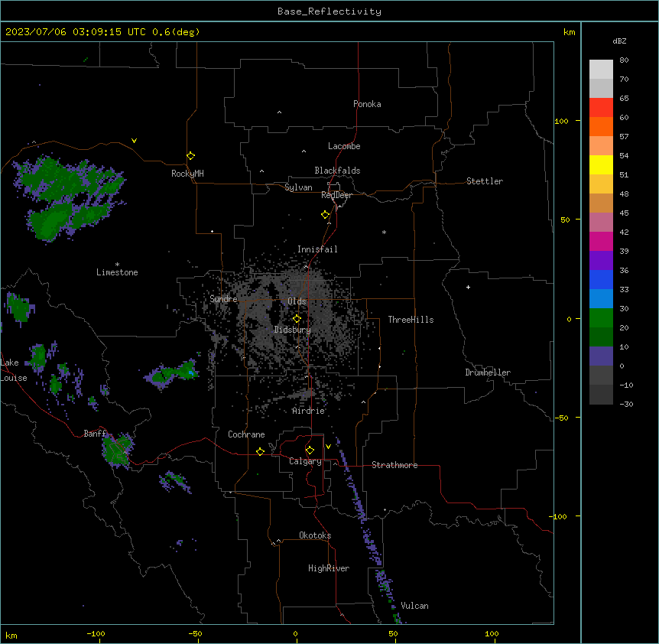659x644 pixels.
Task: Click the radar site diamond between Olds and Didsbury
Action: click(297, 319)
